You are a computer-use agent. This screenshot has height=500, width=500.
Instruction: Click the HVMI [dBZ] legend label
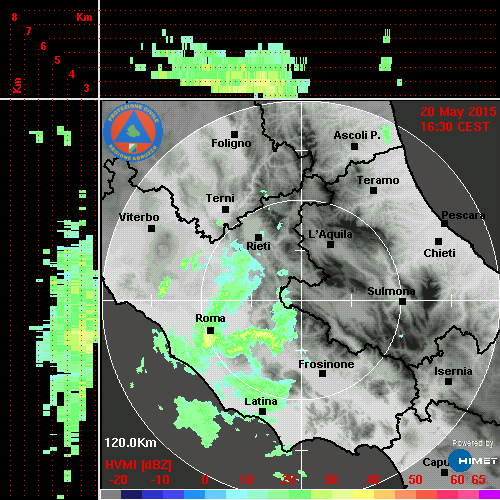138,465
